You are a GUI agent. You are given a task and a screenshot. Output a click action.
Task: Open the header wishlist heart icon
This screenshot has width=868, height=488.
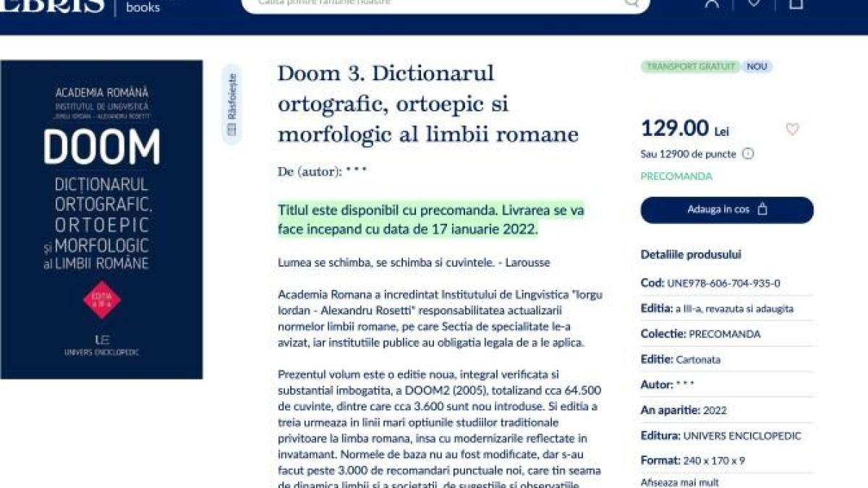(x=754, y=3)
